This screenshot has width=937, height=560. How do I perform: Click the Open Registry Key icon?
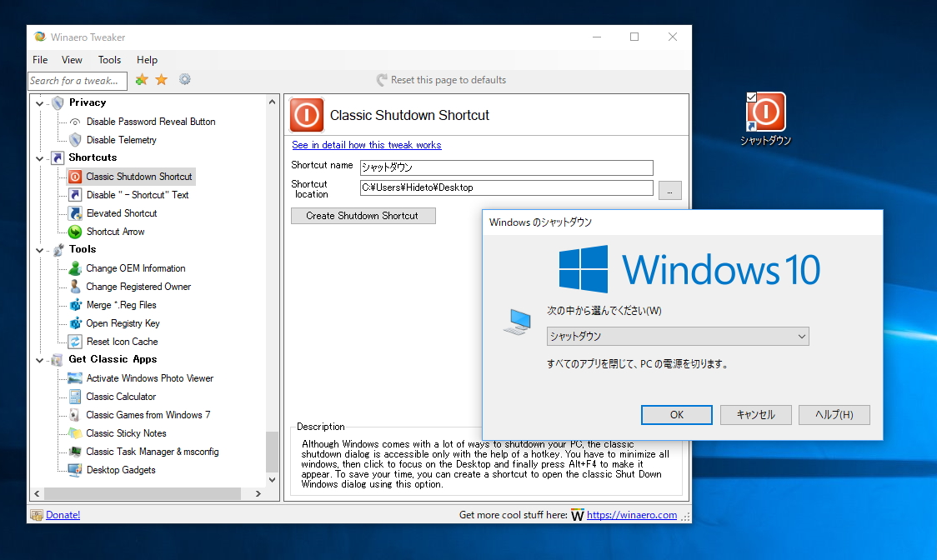coord(75,323)
